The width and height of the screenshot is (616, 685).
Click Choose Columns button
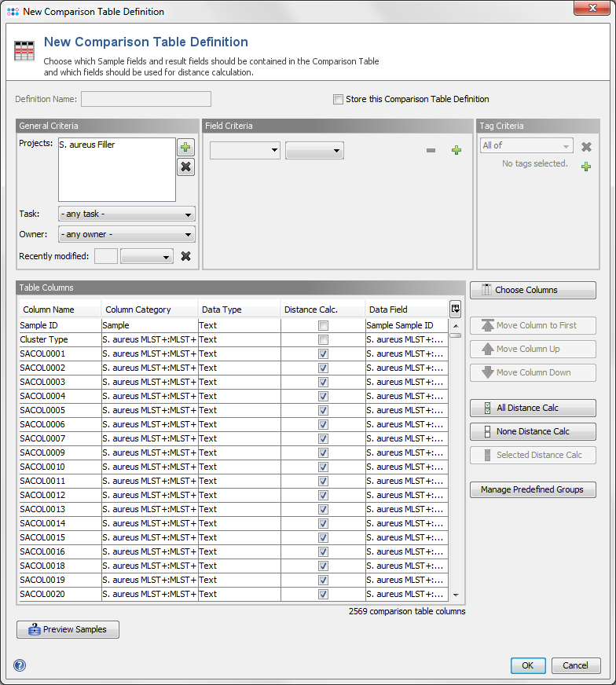coord(533,290)
